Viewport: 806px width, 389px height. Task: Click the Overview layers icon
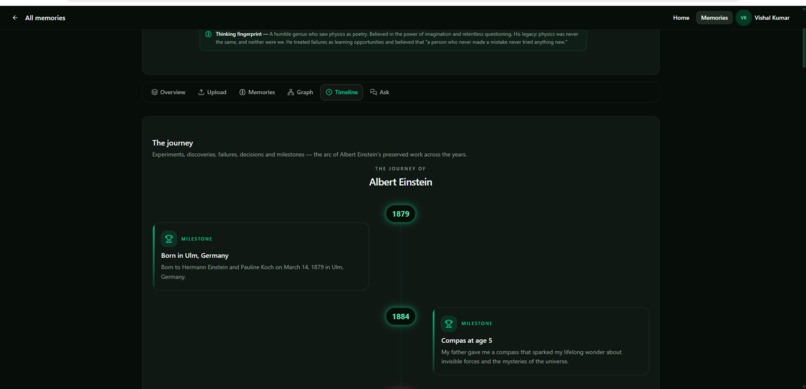[154, 92]
